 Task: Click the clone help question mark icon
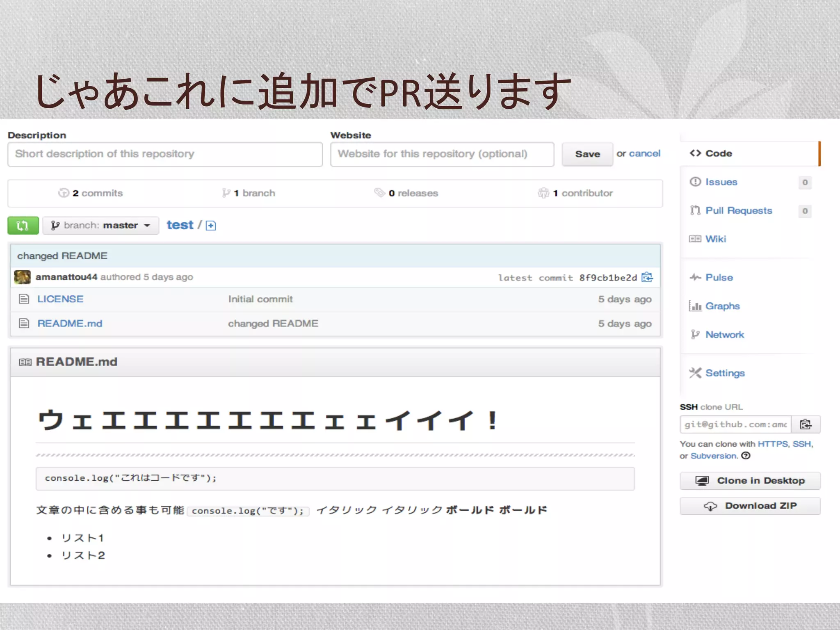(746, 456)
